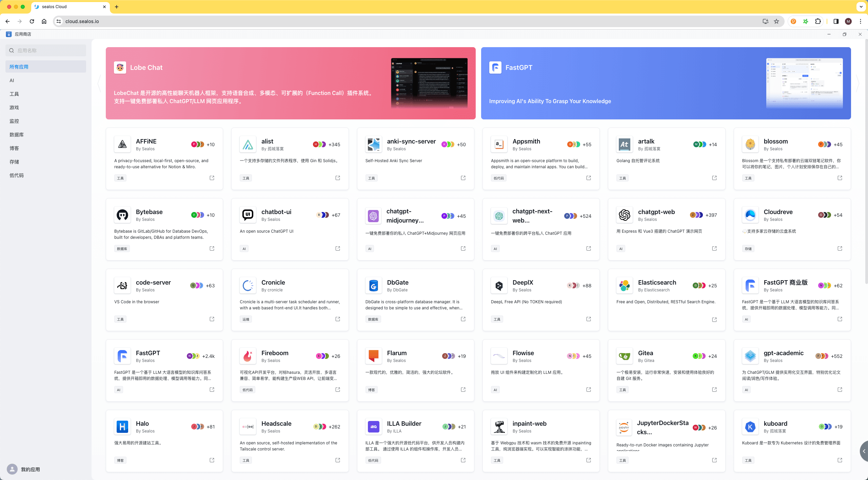Open external link icon on Gitea card

click(x=714, y=389)
